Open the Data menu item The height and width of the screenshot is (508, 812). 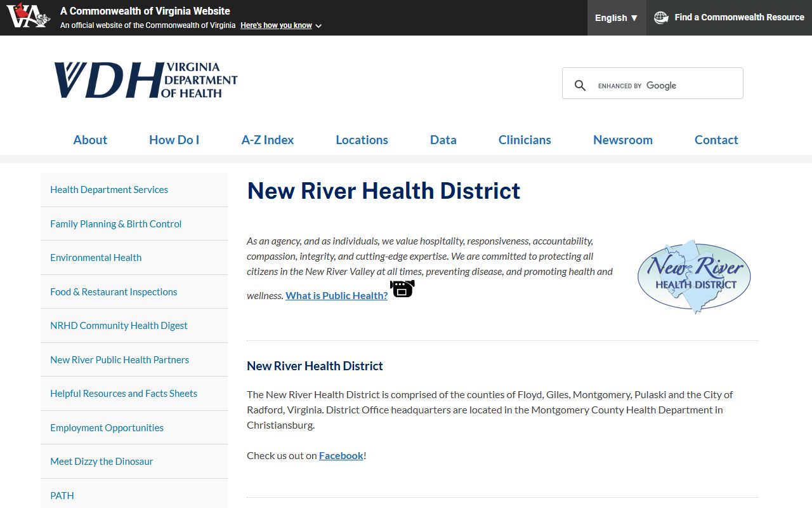[x=443, y=140]
